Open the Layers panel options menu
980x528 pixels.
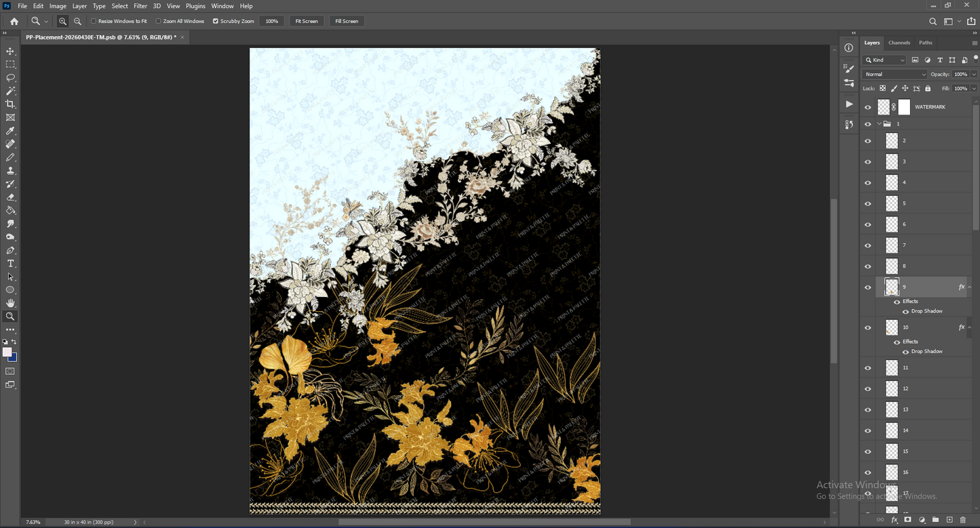coord(975,43)
